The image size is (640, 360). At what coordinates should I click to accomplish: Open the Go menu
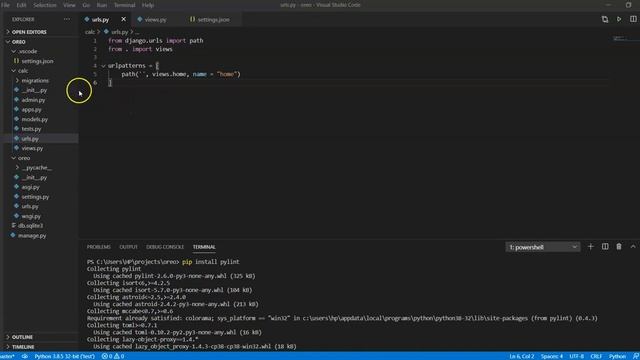(86, 5)
